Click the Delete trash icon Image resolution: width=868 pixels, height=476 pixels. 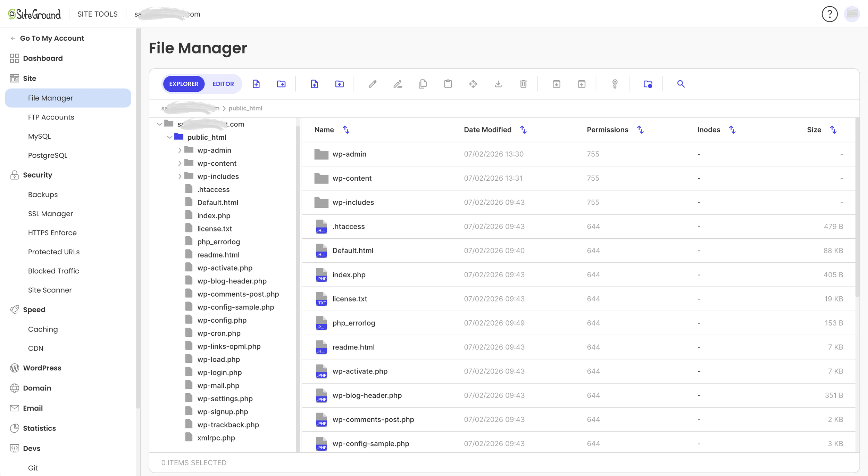click(523, 84)
